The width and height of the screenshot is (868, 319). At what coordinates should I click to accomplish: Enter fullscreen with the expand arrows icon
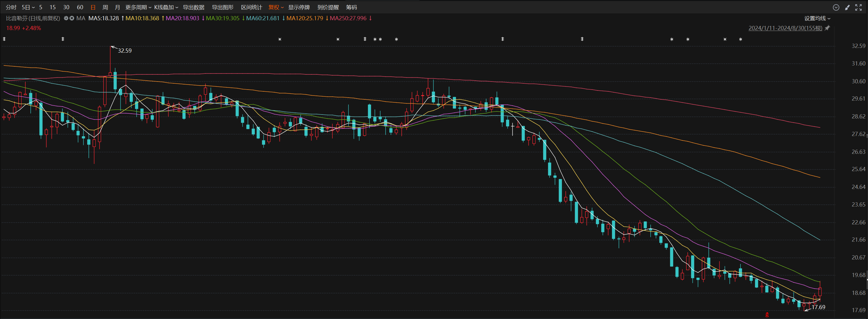tap(858, 7)
